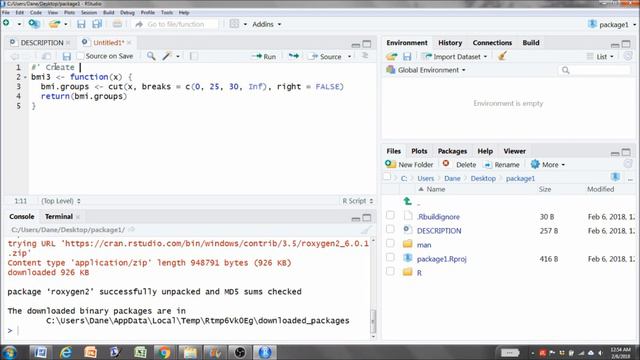
Task: Click the Rename button in Files pane
Action: click(x=502, y=164)
